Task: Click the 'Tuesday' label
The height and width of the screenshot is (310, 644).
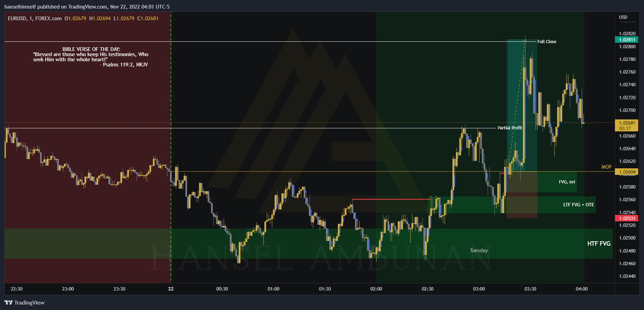Action: 479,250
